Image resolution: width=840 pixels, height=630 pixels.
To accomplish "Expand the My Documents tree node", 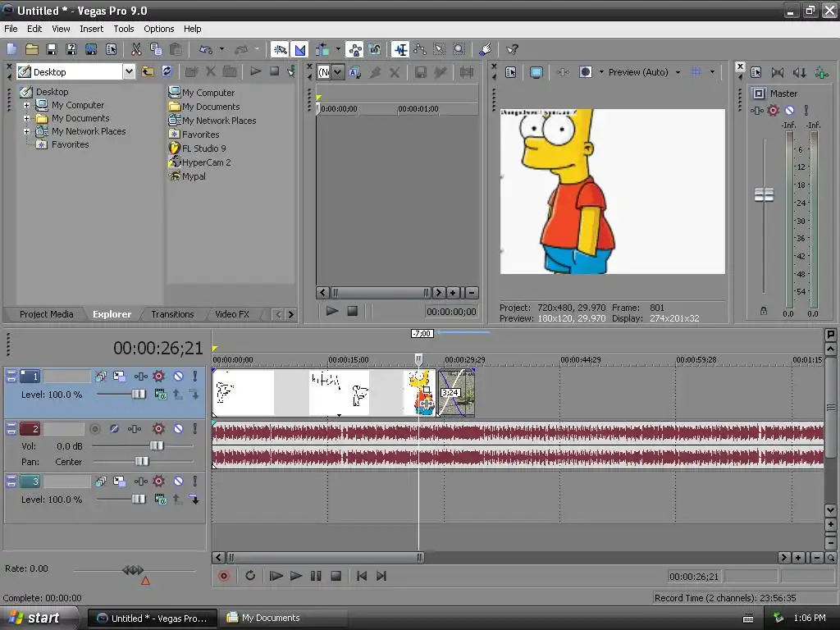I will (x=26, y=118).
